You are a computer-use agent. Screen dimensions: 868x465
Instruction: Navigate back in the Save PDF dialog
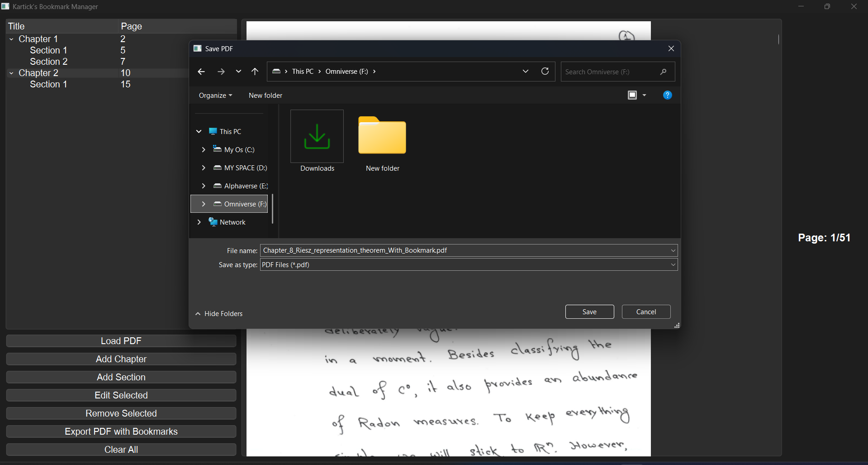tap(201, 71)
